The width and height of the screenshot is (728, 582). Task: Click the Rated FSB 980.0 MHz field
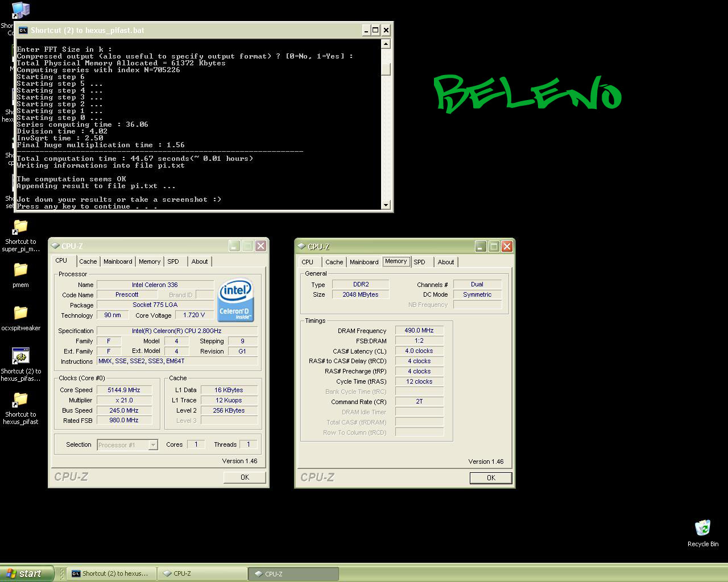[124, 421]
